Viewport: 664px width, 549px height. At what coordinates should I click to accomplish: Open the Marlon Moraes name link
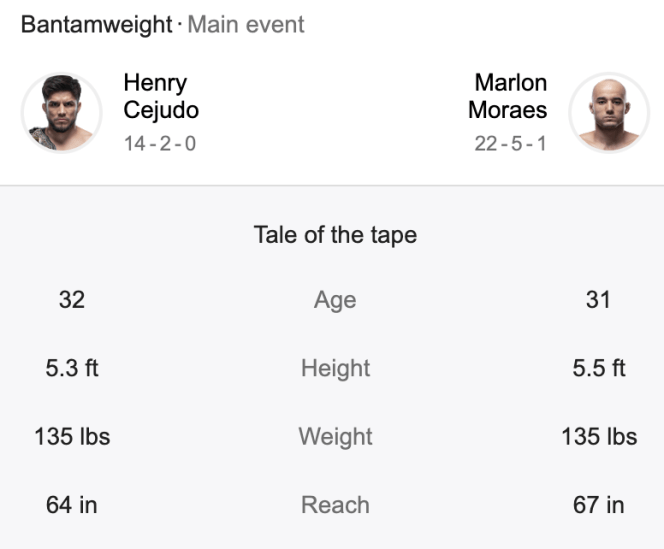508,96
